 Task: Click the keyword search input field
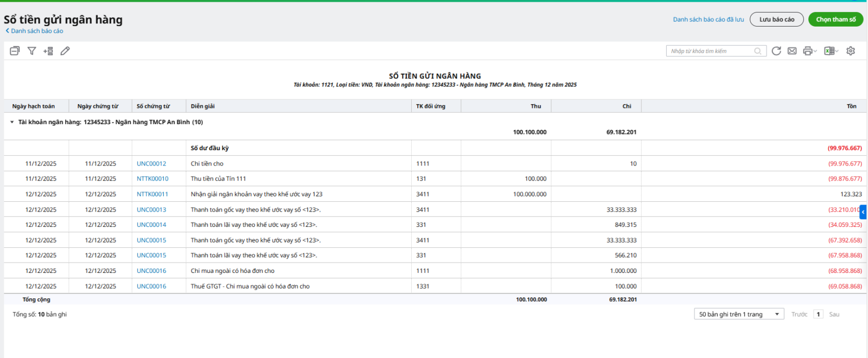click(711, 51)
